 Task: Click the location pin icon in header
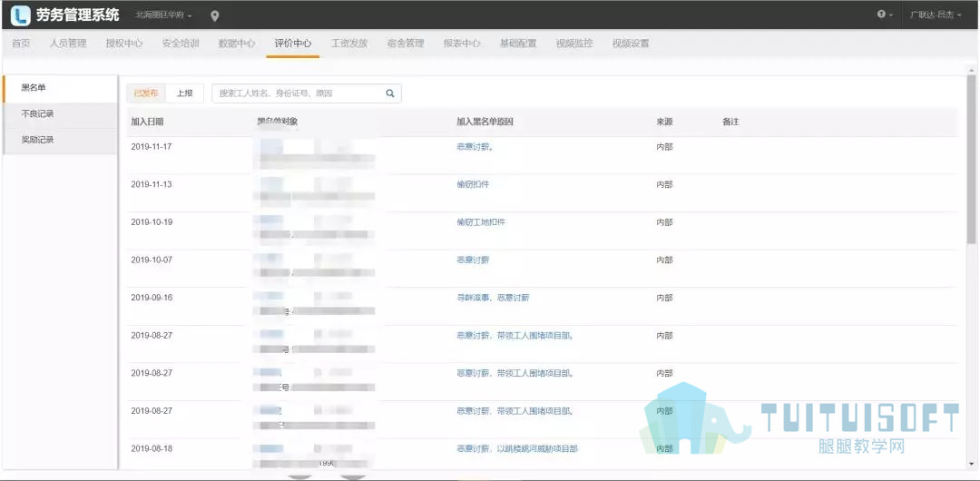coord(214,15)
